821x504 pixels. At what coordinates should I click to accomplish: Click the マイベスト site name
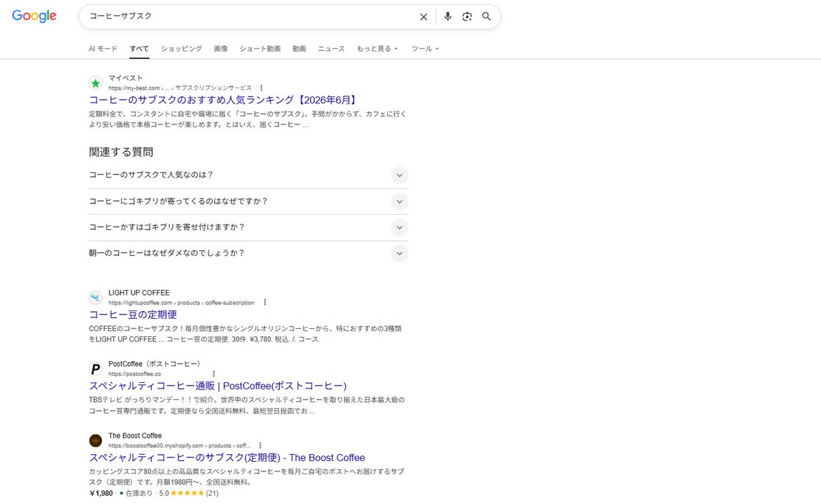pyautogui.click(x=126, y=78)
